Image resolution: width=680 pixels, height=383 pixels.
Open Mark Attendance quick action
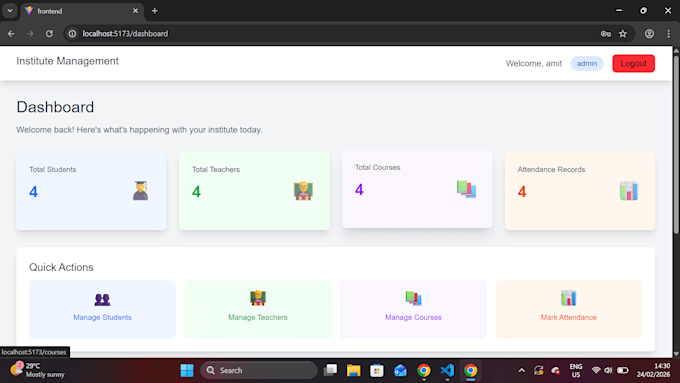569,309
